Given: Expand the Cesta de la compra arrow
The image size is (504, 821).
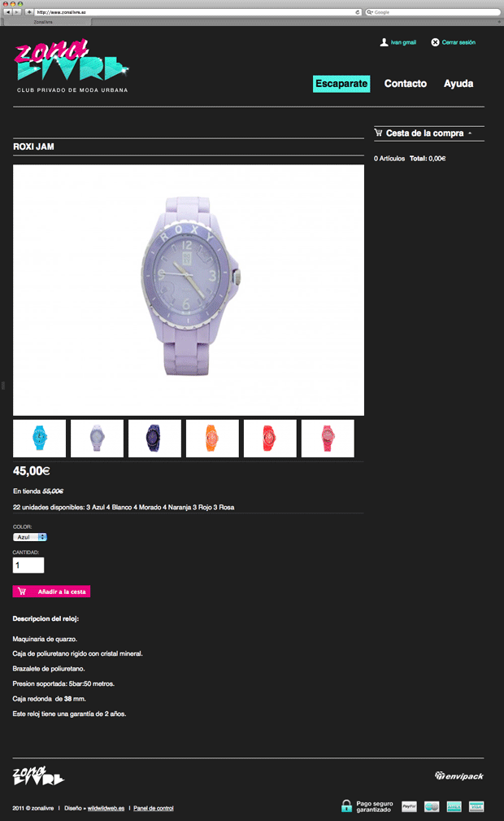Looking at the screenshot, I should 470,133.
